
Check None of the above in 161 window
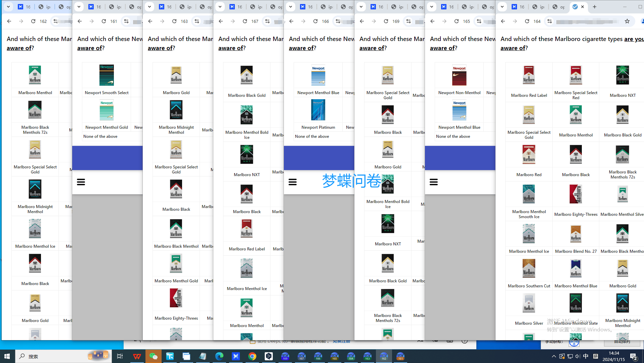[100, 136]
